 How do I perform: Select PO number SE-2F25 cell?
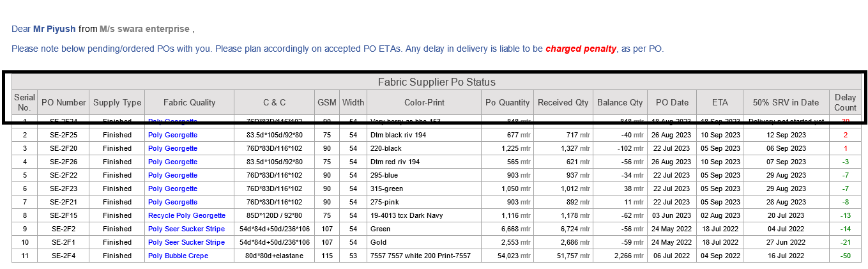tap(63, 135)
